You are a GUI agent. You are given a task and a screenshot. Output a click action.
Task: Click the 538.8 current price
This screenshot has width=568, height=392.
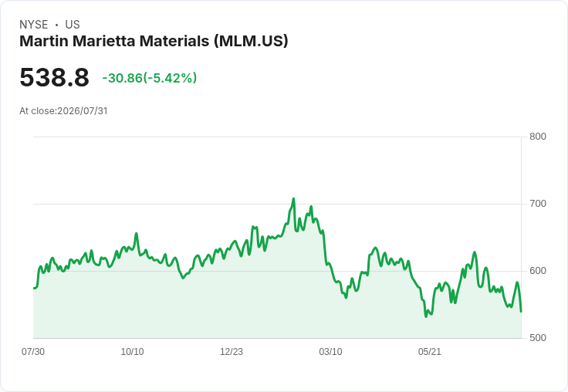pos(54,77)
